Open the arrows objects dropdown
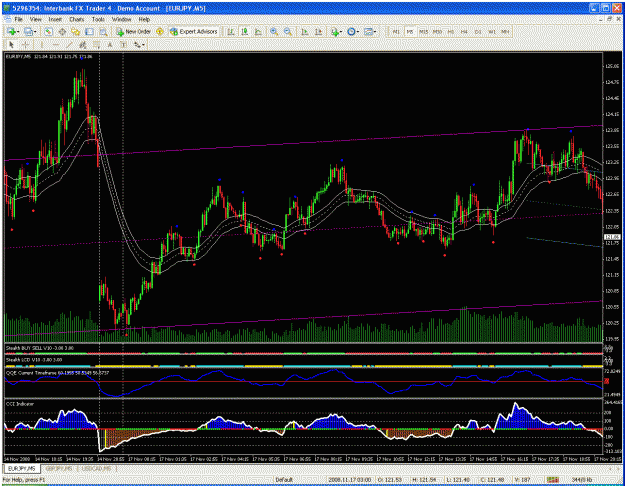 point(139,45)
